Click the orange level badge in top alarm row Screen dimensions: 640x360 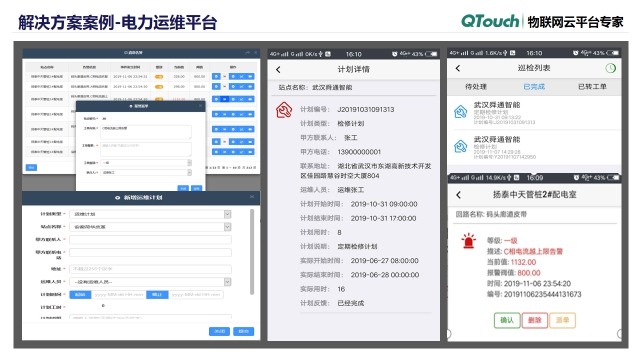[x=159, y=76]
